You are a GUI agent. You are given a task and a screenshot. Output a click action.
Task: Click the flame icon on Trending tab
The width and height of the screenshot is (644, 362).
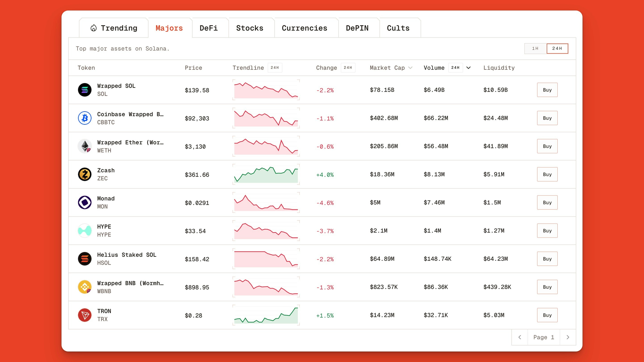pos(94,28)
